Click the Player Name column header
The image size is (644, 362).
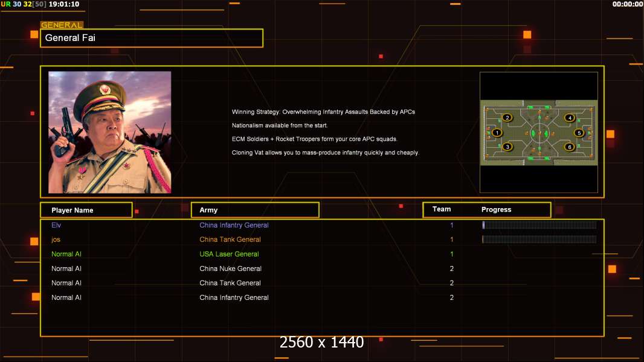(86, 210)
